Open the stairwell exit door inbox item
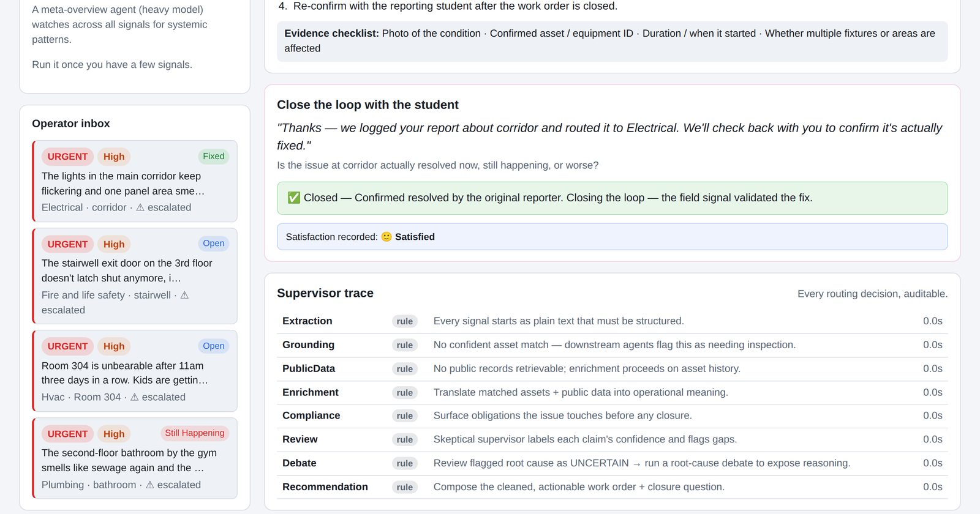Image resolution: width=980 pixels, height=514 pixels. coord(135,276)
